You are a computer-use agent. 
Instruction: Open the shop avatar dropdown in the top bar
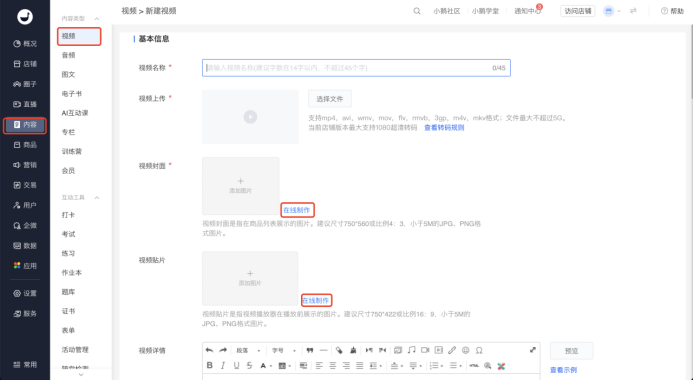(612, 11)
